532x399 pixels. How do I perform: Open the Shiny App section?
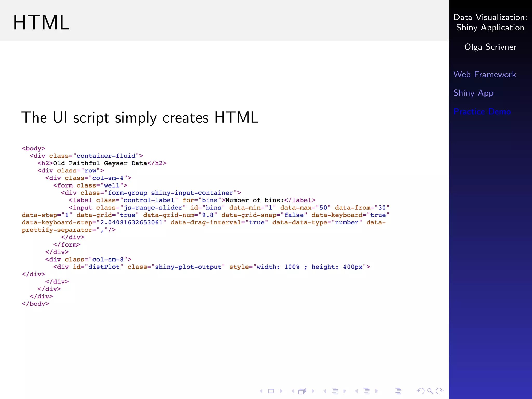[473, 93]
